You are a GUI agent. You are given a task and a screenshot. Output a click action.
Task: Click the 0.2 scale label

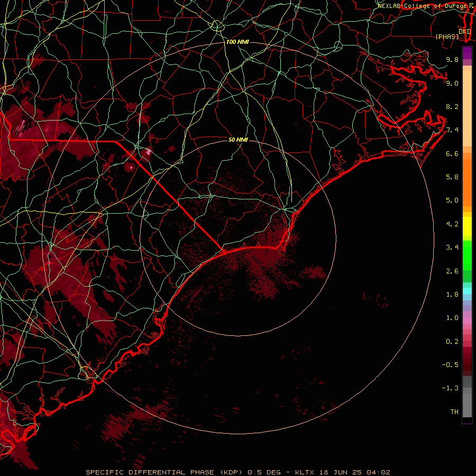click(452, 342)
